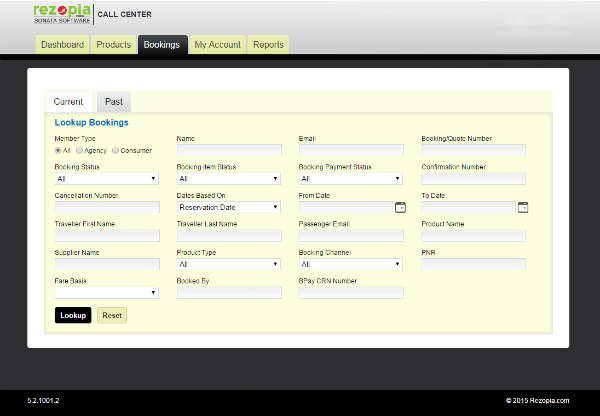Select the Agency member type radio

(x=80, y=150)
